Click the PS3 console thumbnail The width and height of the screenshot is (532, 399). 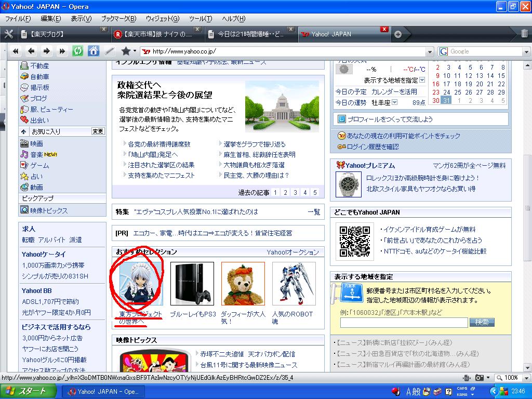[192, 284]
